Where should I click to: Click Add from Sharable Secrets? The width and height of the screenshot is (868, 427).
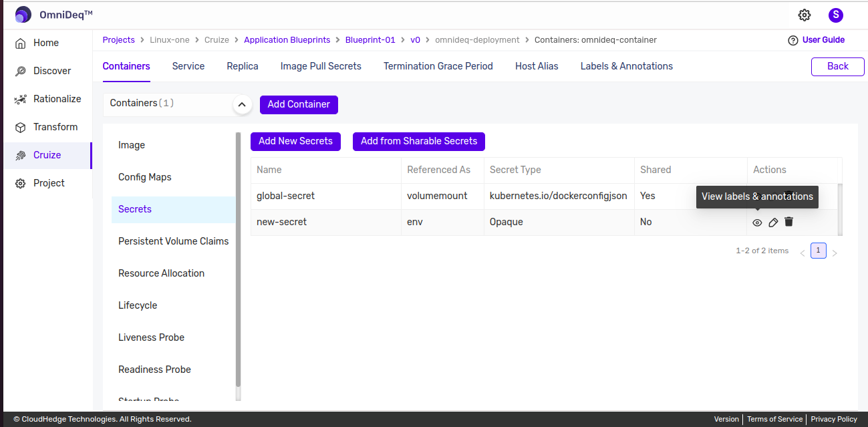tap(419, 141)
